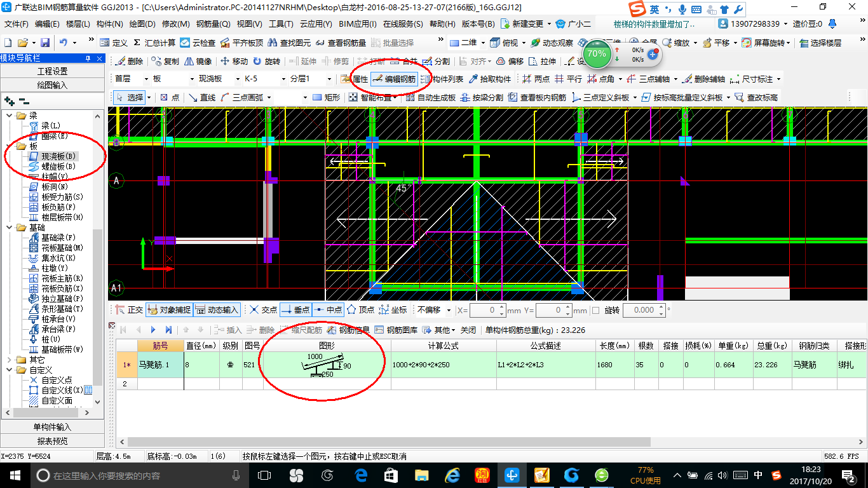Toggle 垂点 perpendicular snap
The width and height of the screenshot is (868, 488).
point(295,310)
